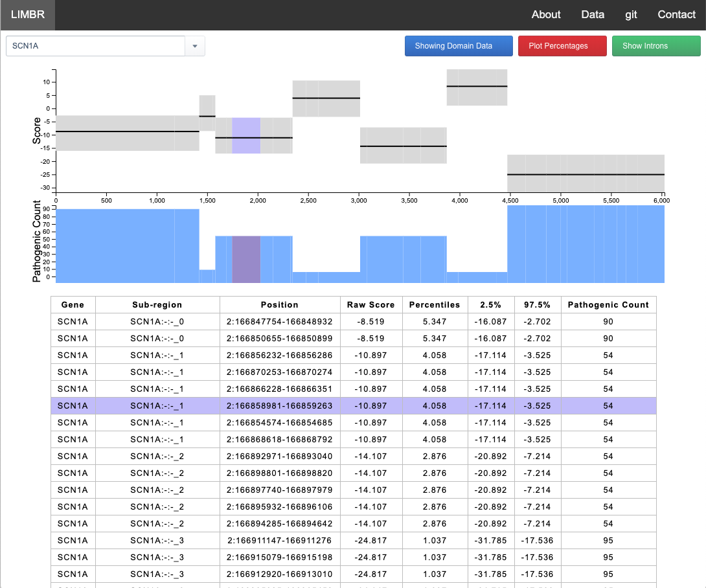706x588 pixels.
Task: Select position 2:166892971-166893040 cell
Action: tap(280, 456)
